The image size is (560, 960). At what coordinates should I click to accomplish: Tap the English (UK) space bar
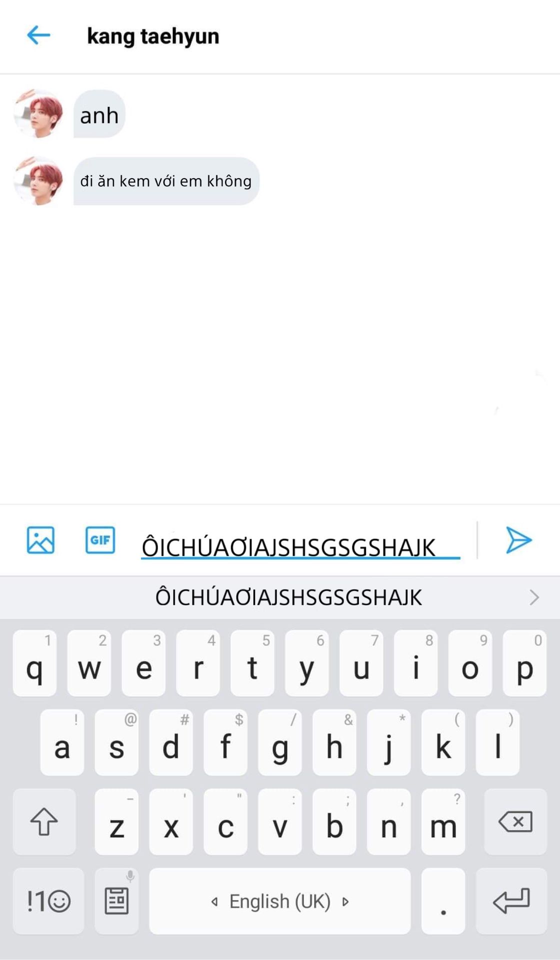point(280,901)
